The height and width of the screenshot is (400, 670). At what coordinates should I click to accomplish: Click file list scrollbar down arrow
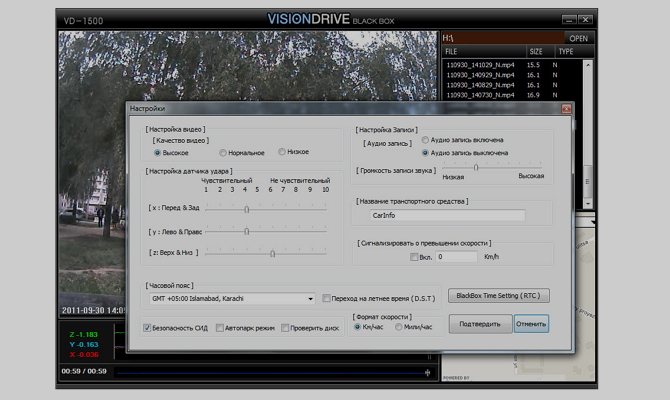click(588, 204)
